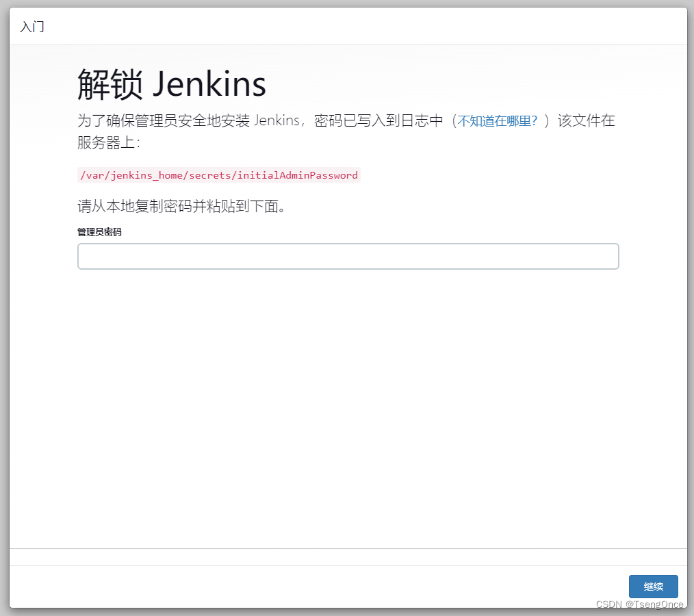
Task: Activate the empty admin password text box
Action: pyautogui.click(x=348, y=256)
